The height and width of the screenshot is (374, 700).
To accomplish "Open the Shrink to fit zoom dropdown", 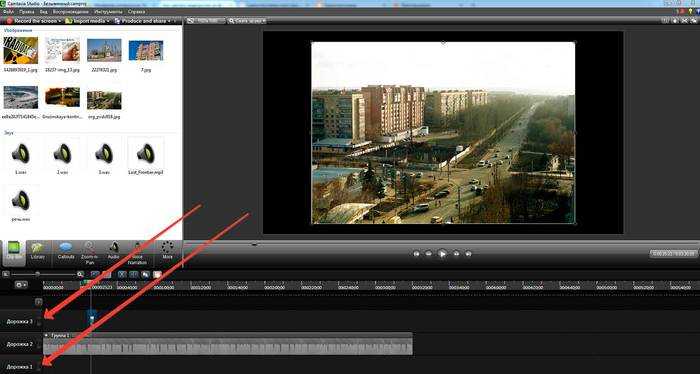I will [x=247, y=21].
